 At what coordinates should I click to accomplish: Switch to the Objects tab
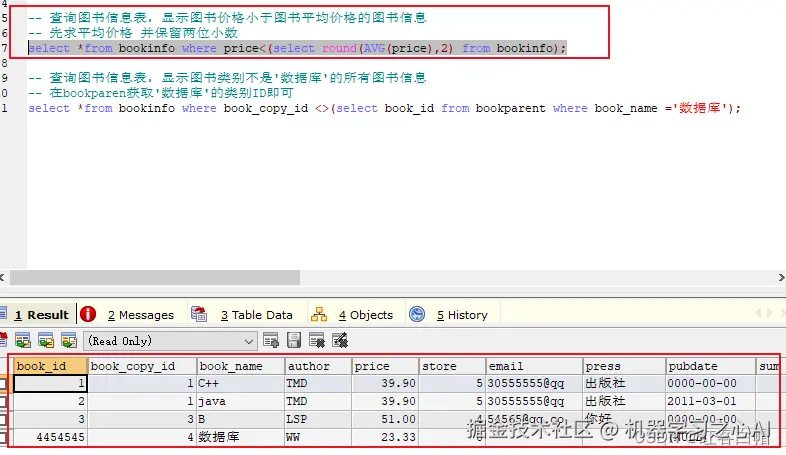(x=366, y=315)
